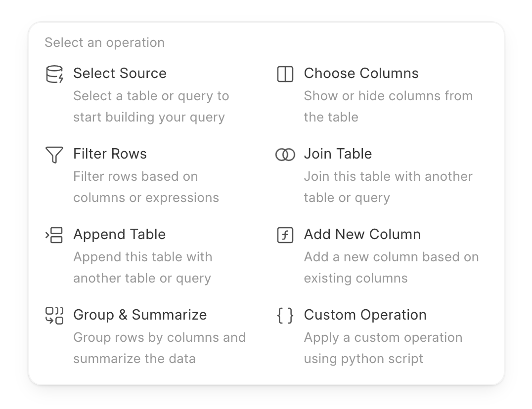Choose the Select Source operation title

[x=120, y=73]
